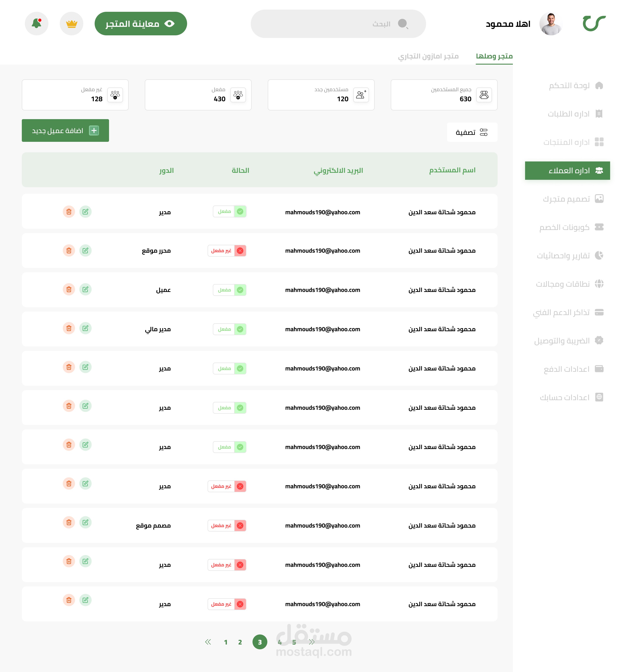The image size is (628, 672).
Task: Edit the مدير مالي user row
Action: [85, 328]
